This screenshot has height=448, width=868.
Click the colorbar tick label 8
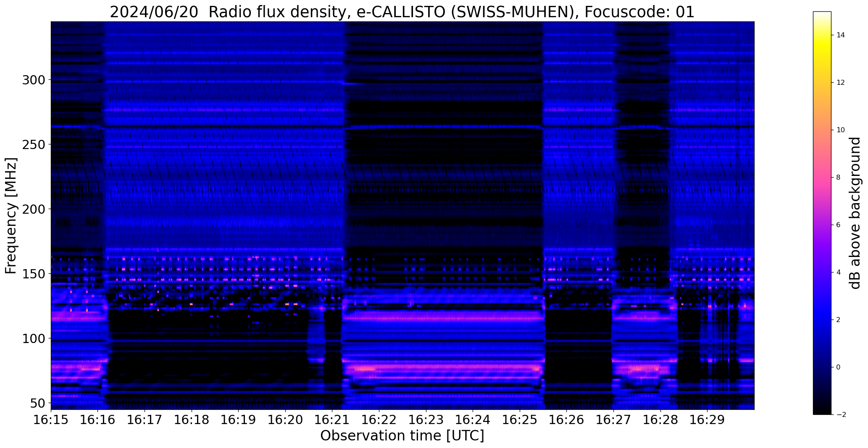tap(839, 178)
